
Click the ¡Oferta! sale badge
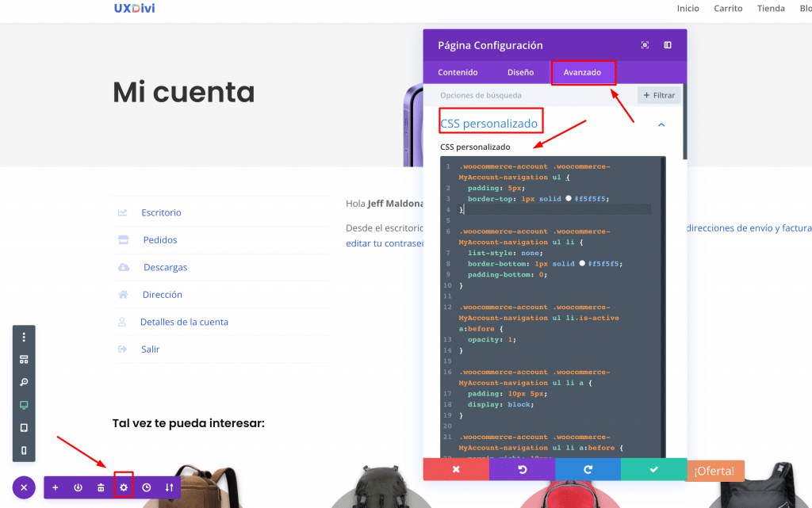[714, 471]
